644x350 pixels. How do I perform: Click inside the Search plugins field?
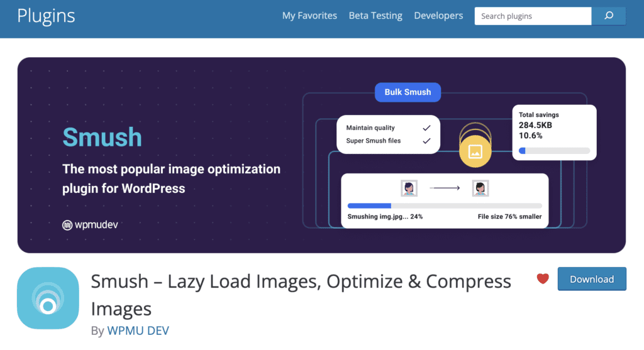(x=533, y=16)
